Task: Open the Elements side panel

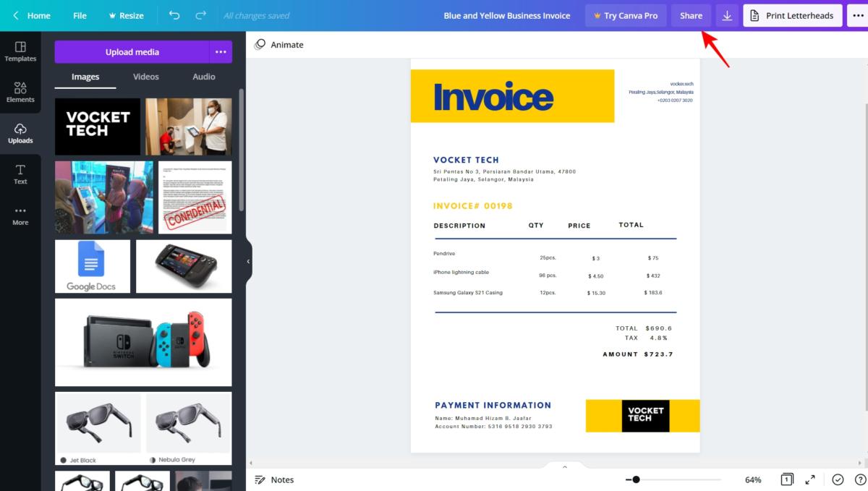Action: [x=20, y=93]
